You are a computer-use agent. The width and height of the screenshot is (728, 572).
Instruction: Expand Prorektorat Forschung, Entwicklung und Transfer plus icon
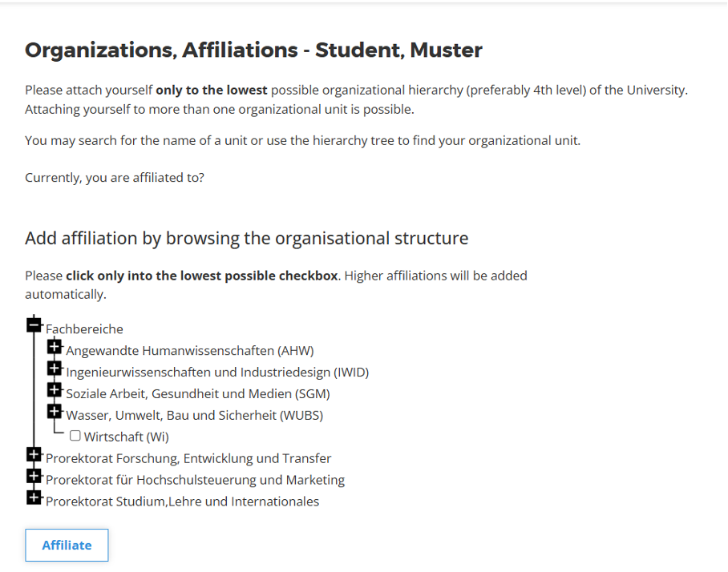point(34,454)
